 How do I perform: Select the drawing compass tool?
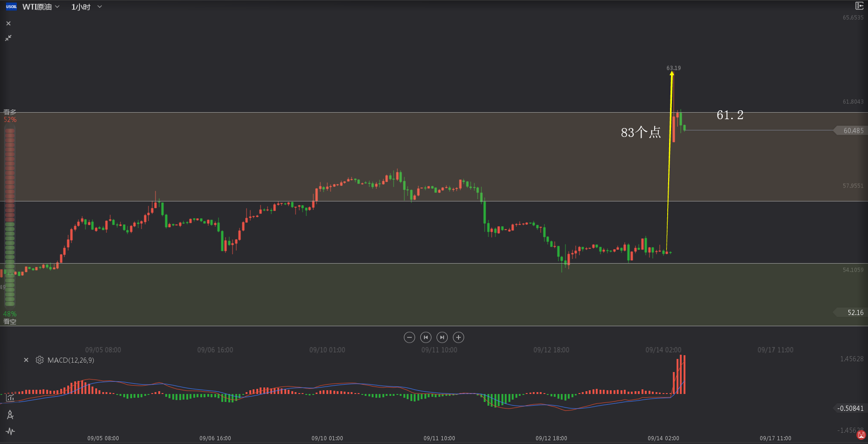click(10, 415)
